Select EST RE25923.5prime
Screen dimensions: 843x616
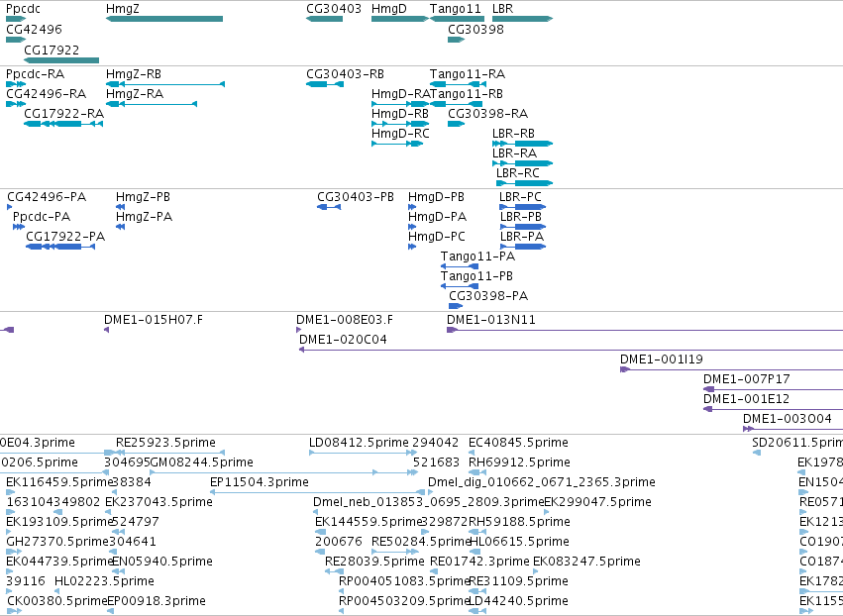165,443
